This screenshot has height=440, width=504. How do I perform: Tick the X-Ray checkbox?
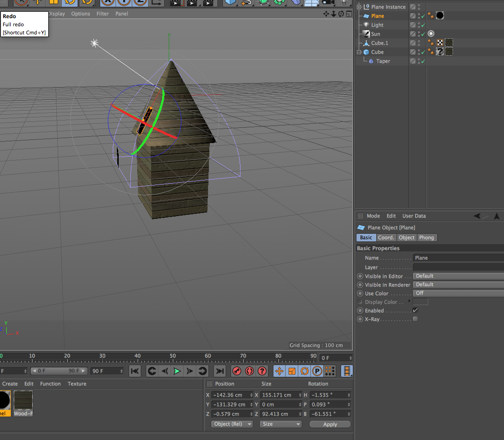(415, 319)
